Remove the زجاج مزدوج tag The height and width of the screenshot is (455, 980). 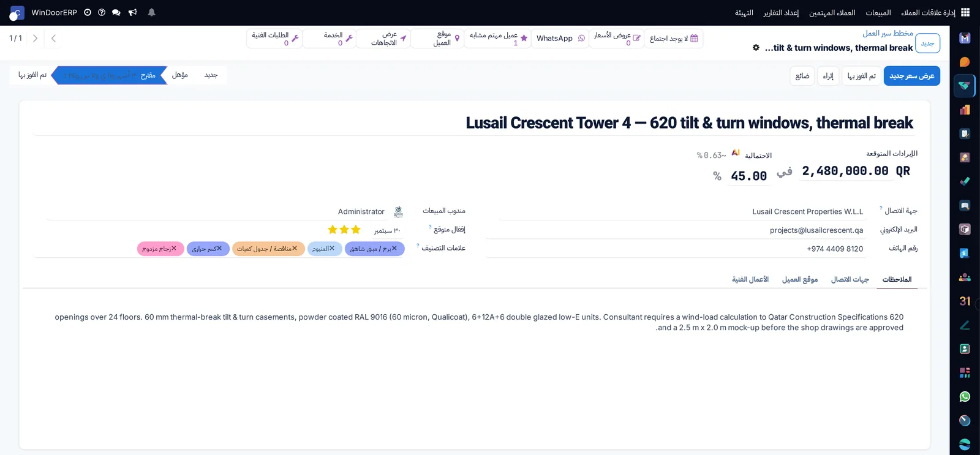[174, 248]
